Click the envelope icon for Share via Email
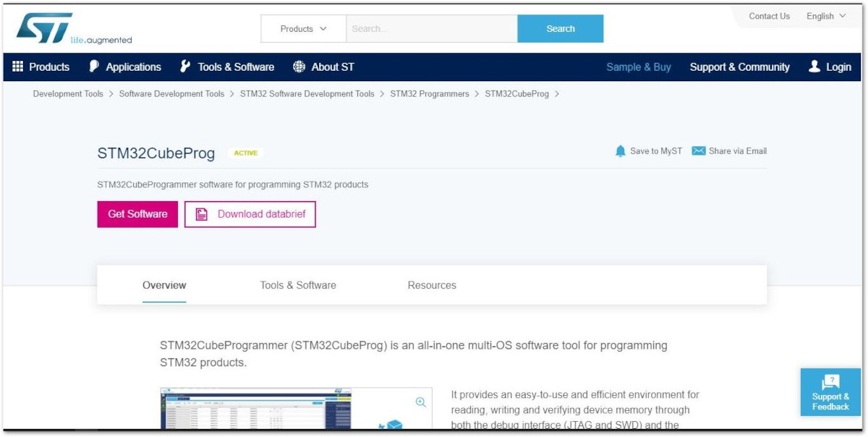The height and width of the screenshot is (437, 868). [698, 151]
